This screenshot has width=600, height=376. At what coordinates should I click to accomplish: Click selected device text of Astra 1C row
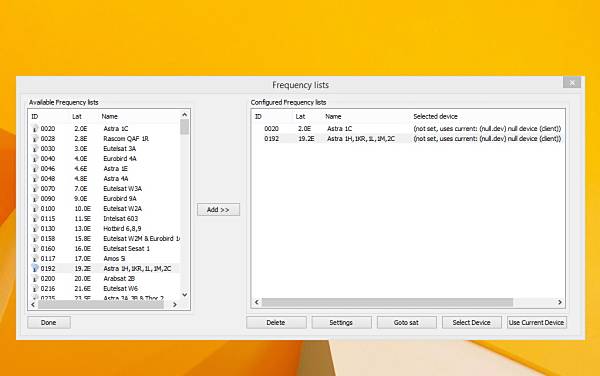pos(487,129)
